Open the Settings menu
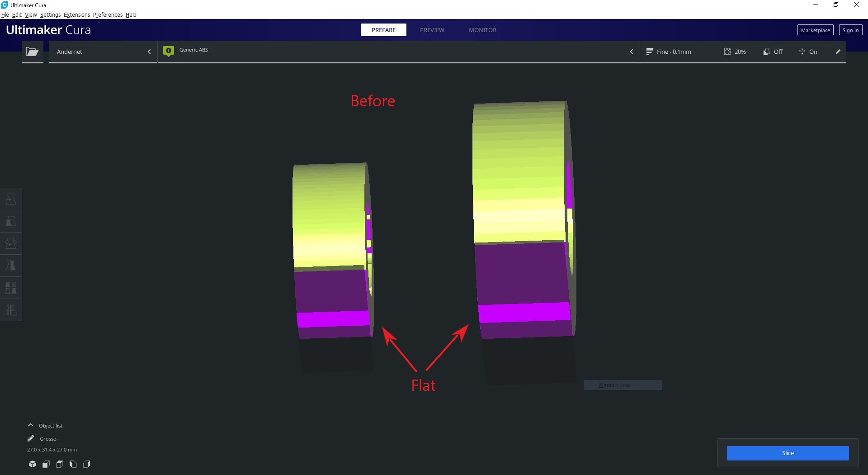This screenshot has height=475, width=868. (x=50, y=14)
